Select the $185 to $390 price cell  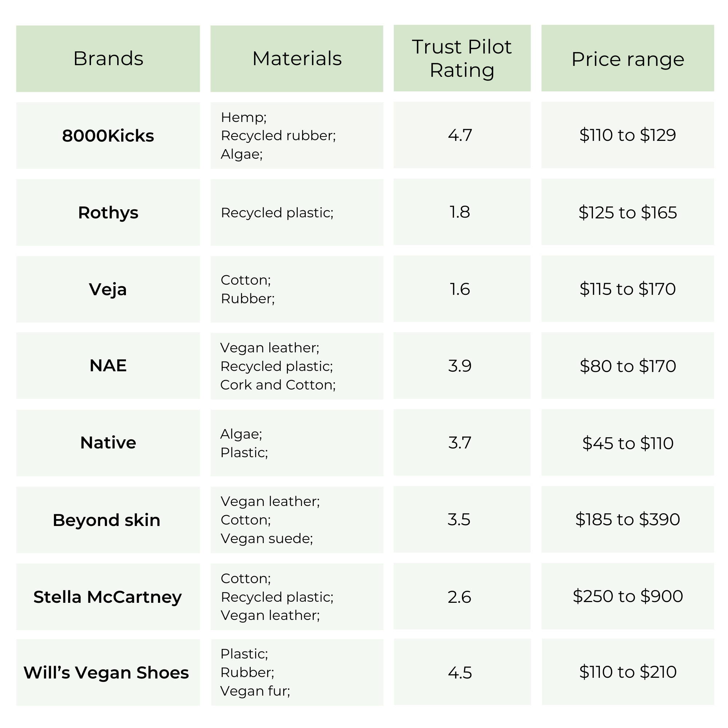[x=628, y=519]
